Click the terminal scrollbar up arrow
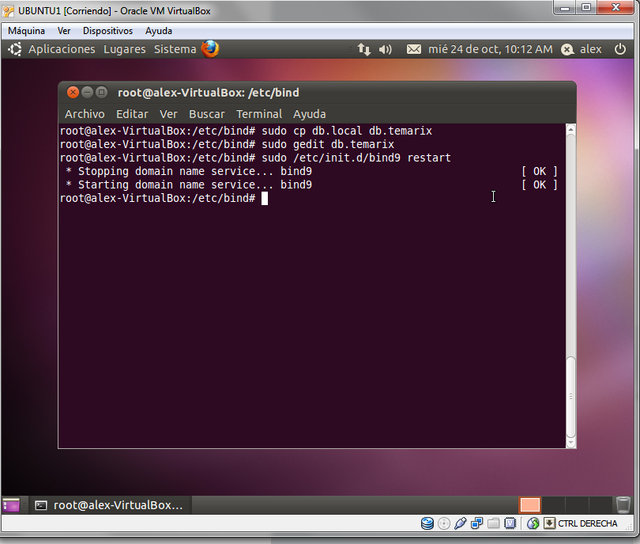Image resolution: width=640 pixels, height=544 pixels. (571, 130)
